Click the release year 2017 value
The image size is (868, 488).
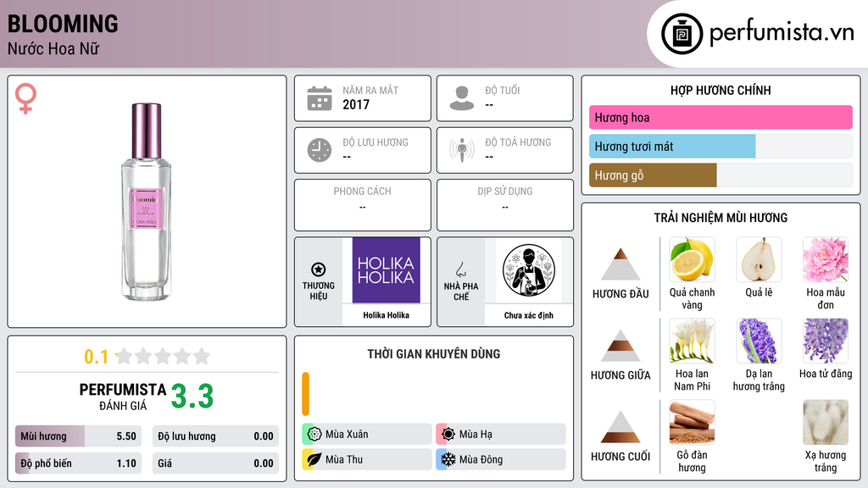[356, 104]
